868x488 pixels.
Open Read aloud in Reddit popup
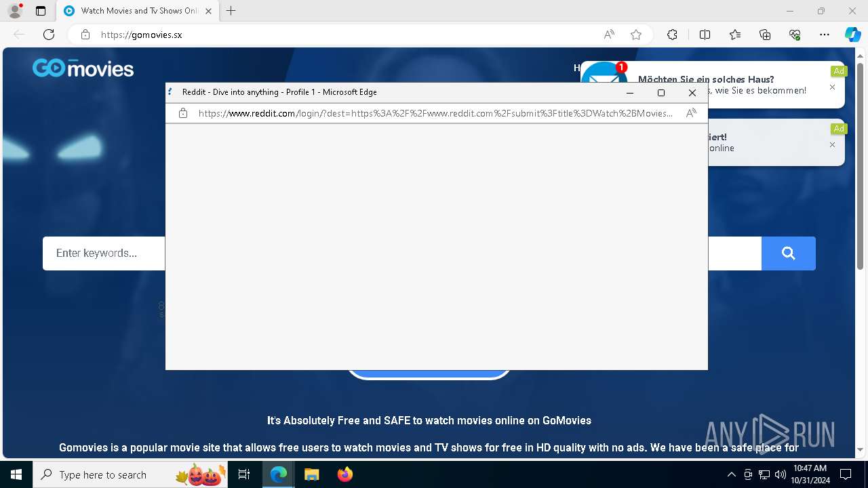[691, 113]
